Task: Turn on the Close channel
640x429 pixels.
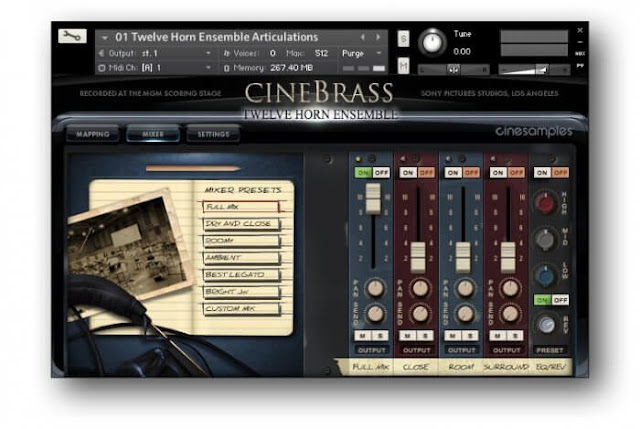Action: coord(408,173)
